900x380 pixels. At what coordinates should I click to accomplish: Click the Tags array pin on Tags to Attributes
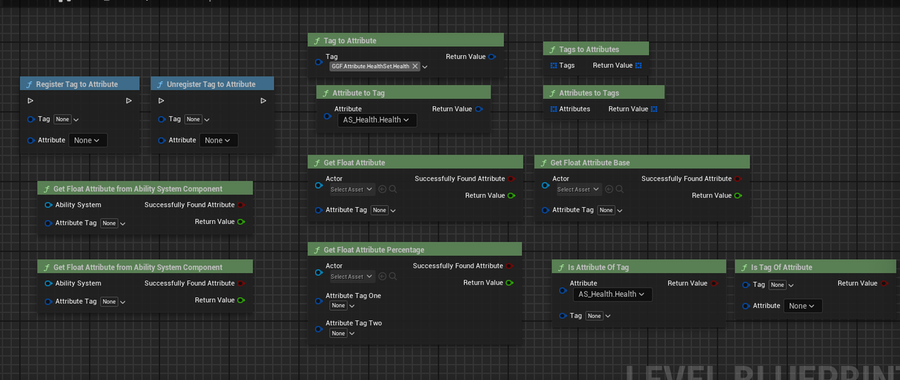click(x=553, y=65)
